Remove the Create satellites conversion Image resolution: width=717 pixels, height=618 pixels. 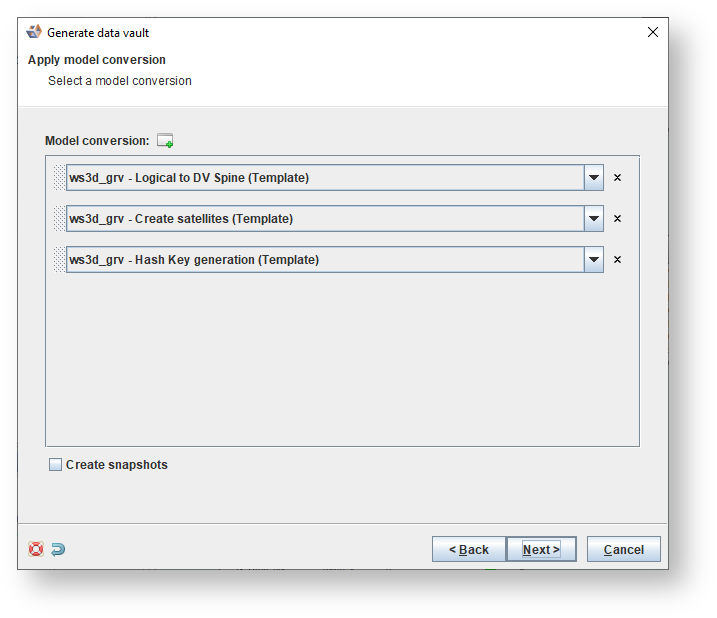(x=617, y=219)
